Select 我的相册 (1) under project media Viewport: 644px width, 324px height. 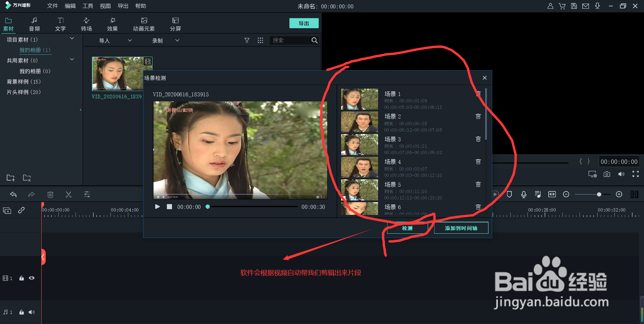point(35,50)
